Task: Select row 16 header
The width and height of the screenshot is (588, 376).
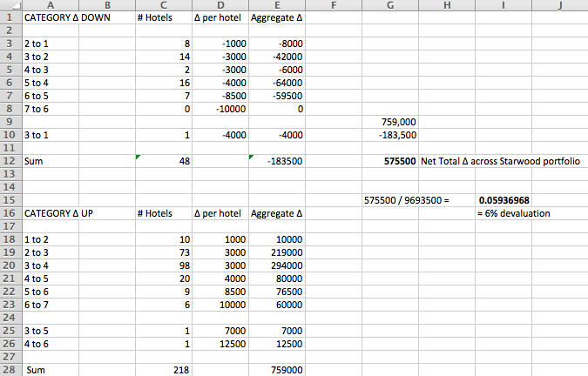Action: (x=10, y=213)
